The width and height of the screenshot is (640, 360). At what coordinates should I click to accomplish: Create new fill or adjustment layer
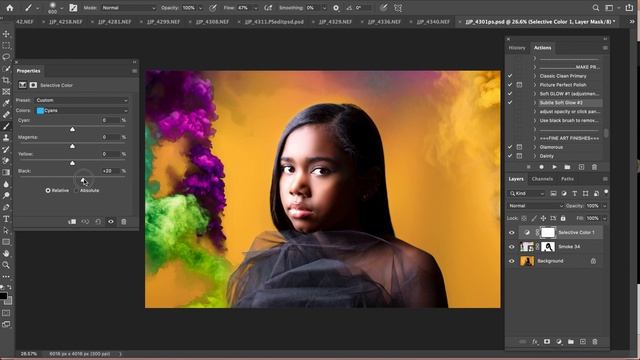[x=559, y=342]
